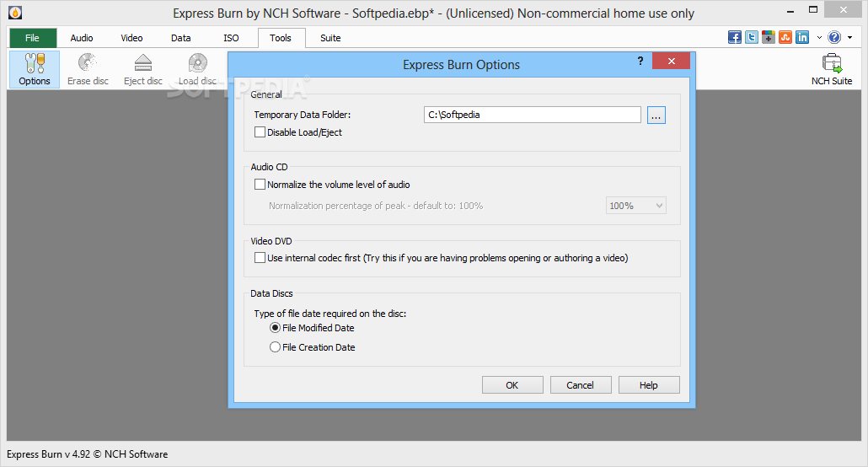Click the Load disc toolbar icon
This screenshot has width=868, height=467.
click(x=198, y=69)
